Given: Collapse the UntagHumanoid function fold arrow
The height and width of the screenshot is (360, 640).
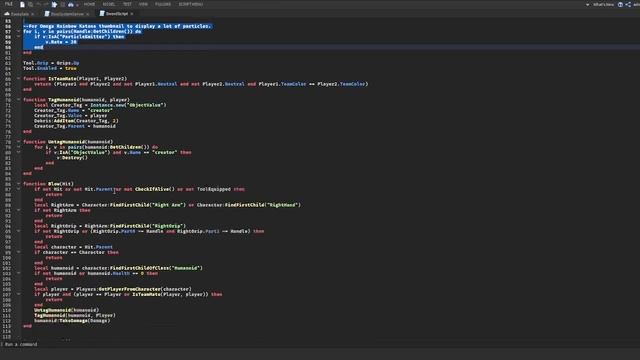Looking at the screenshot, I should click(x=18, y=142).
